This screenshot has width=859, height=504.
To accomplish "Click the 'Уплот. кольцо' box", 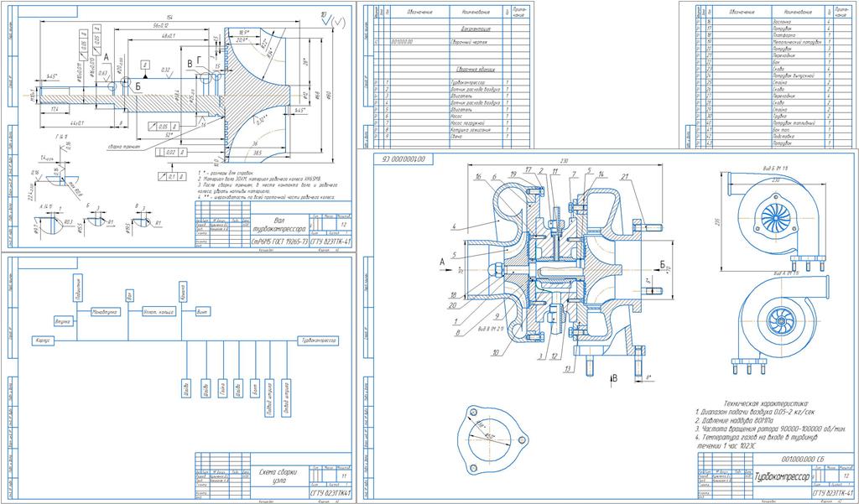I will click(159, 311).
